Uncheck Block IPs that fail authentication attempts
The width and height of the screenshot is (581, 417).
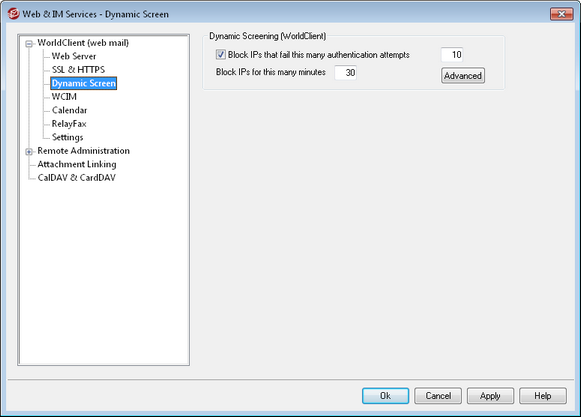[x=220, y=55]
